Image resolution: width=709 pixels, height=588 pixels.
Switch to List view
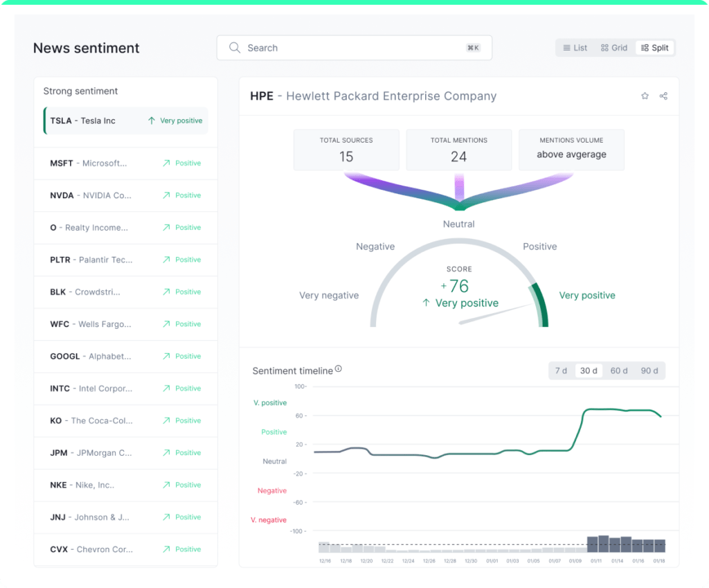click(575, 47)
